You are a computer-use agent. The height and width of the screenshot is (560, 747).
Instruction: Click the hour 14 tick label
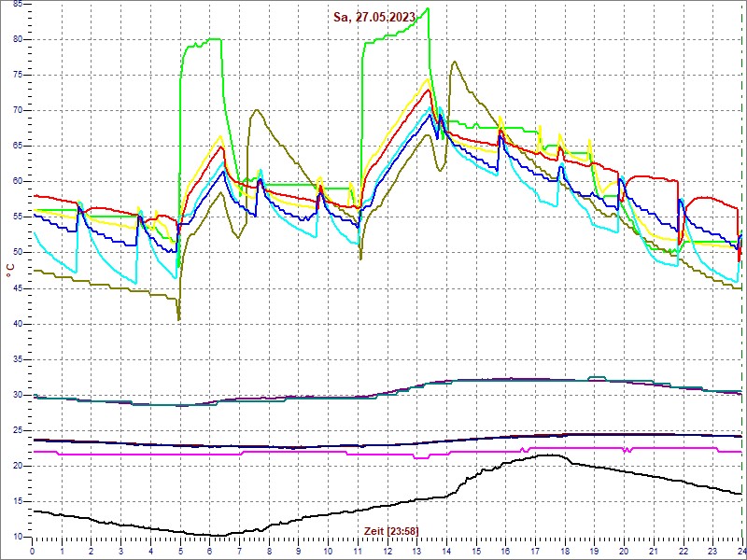click(446, 551)
